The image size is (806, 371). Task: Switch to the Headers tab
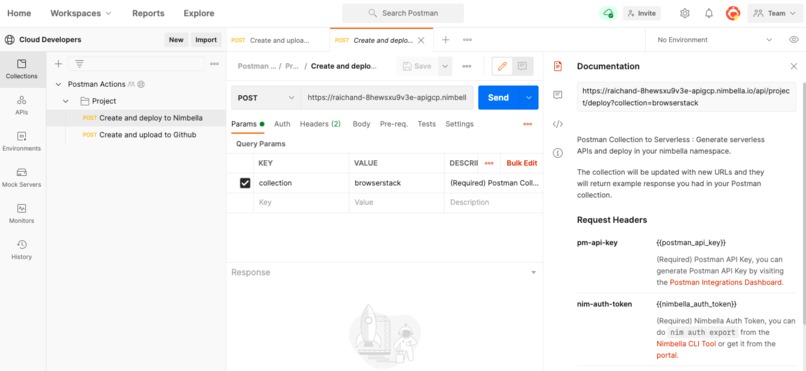(320, 124)
